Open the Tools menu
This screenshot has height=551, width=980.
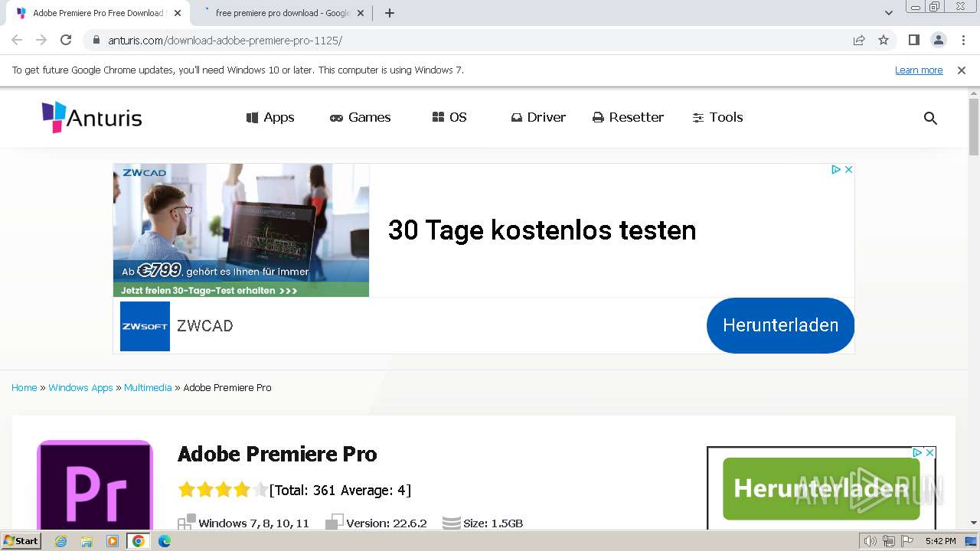tap(717, 117)
